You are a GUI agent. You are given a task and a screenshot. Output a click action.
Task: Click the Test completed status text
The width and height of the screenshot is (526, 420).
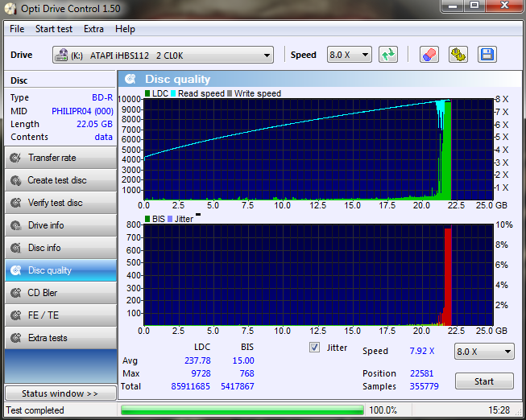coord(35,410)
